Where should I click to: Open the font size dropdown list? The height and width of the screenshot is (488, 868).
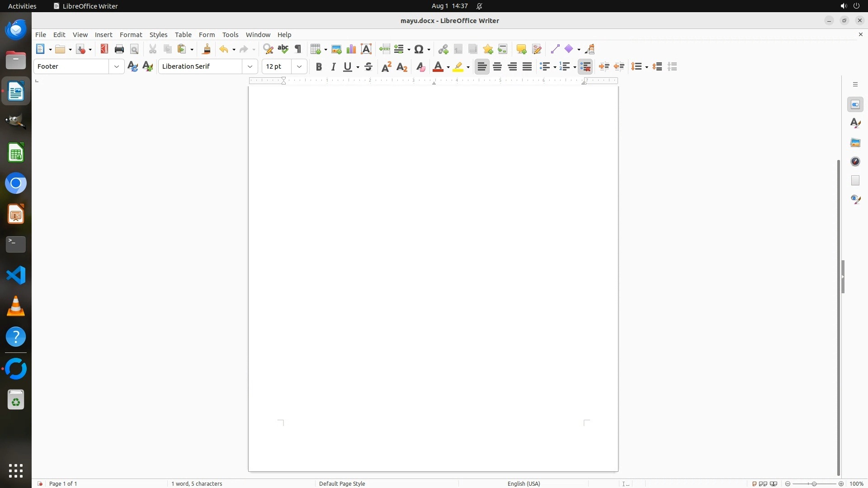pos(299,67)
